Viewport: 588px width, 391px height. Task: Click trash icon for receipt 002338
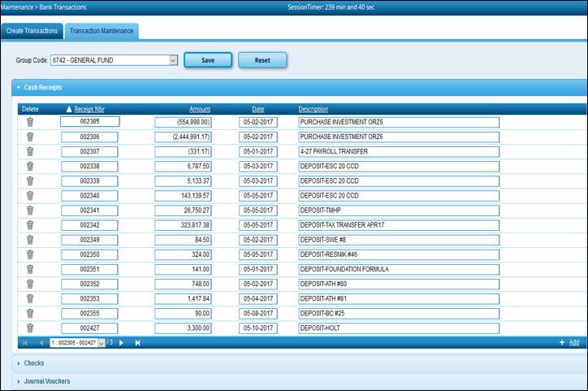(x=30, y=166)
